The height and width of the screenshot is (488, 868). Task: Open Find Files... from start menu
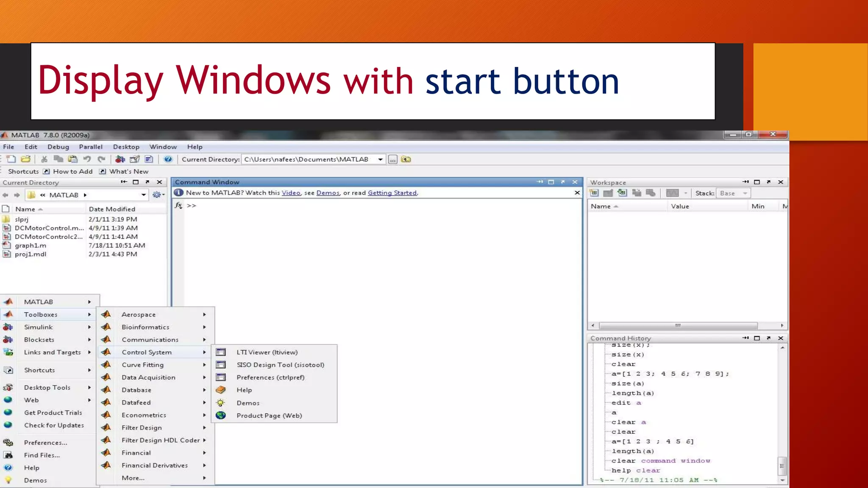click(48, 455)
